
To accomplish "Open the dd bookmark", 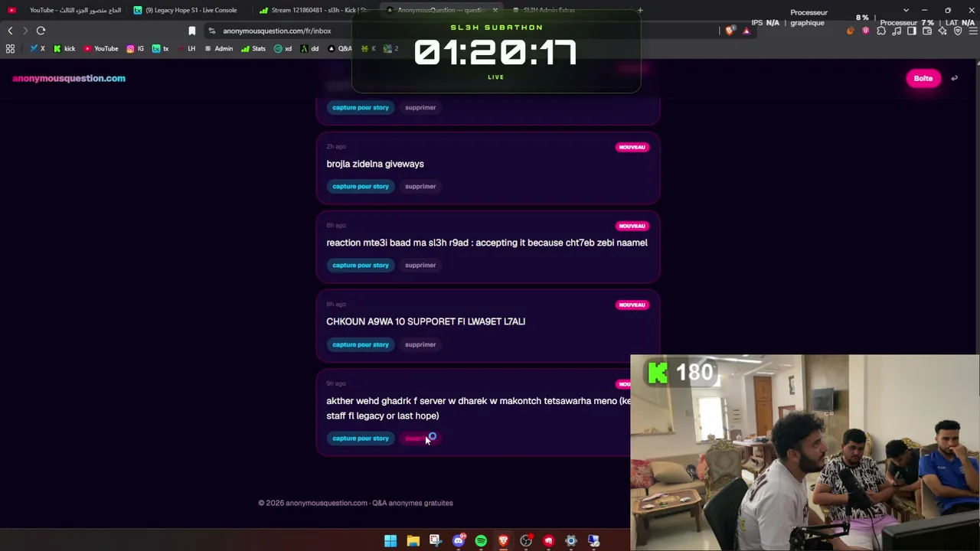I will [309, 48].
